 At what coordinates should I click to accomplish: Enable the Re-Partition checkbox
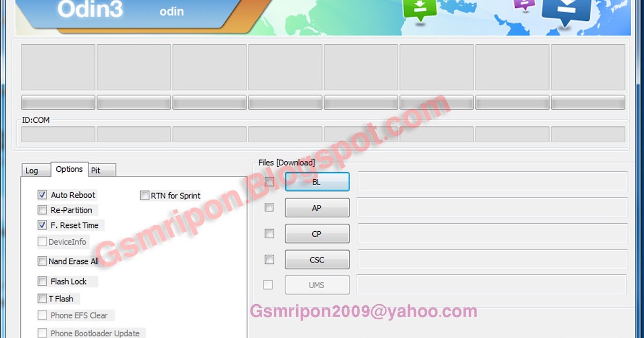tap(42, 210)
